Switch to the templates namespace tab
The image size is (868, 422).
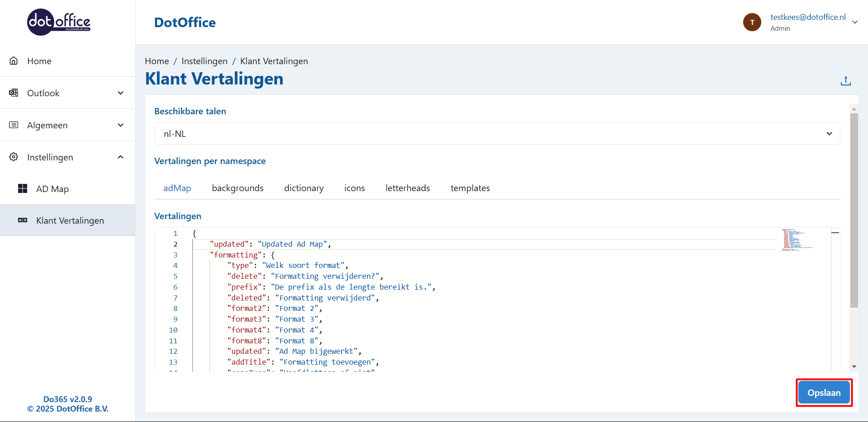click(x=470, y=188)
